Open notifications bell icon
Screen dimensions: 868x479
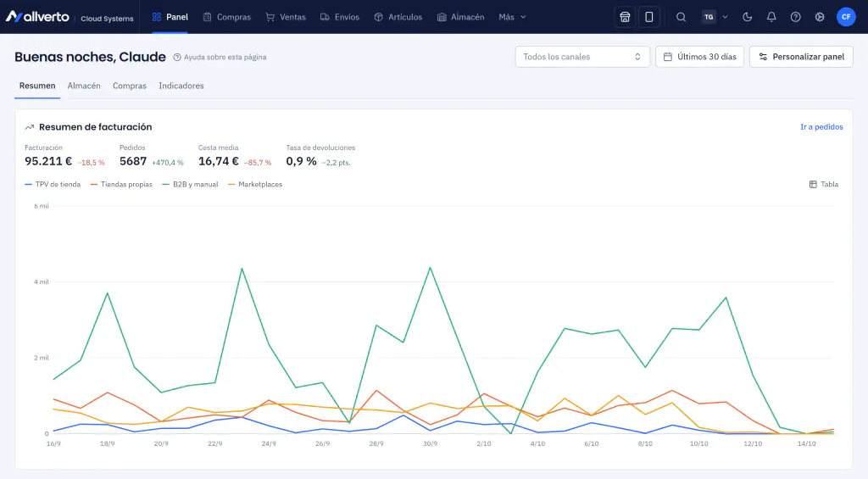coord(771,17)
